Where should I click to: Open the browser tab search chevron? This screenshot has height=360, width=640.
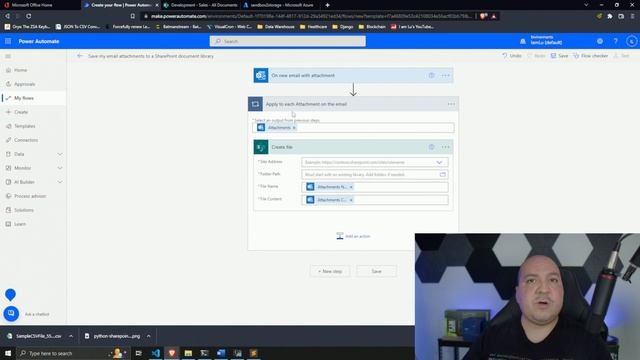586,5
